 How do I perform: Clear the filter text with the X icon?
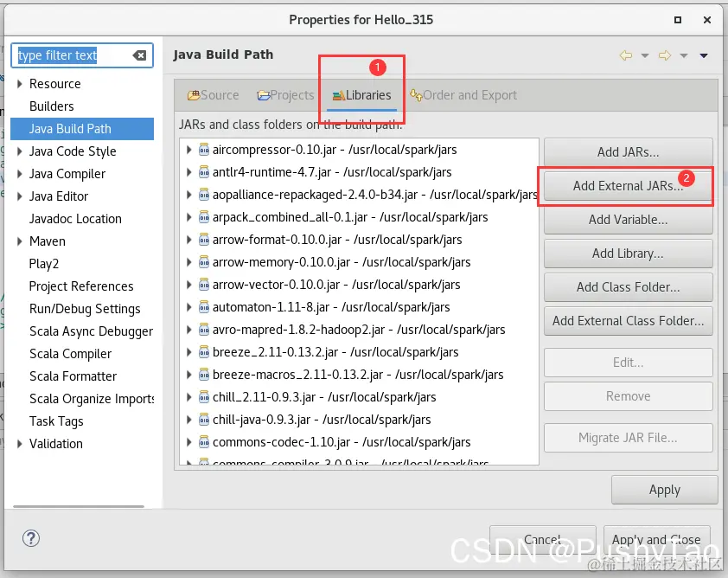(139, 55)
